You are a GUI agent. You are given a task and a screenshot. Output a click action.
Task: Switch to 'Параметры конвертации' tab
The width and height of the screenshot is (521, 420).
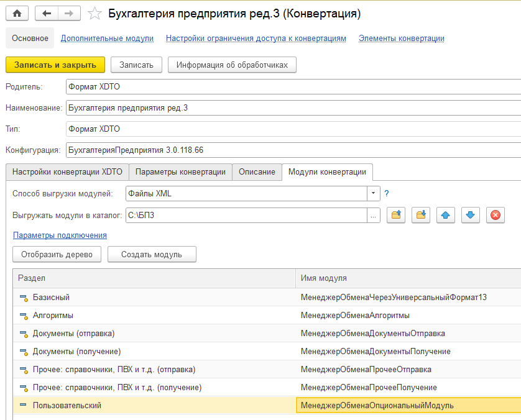pyautogui.click(x=180, y=172)
